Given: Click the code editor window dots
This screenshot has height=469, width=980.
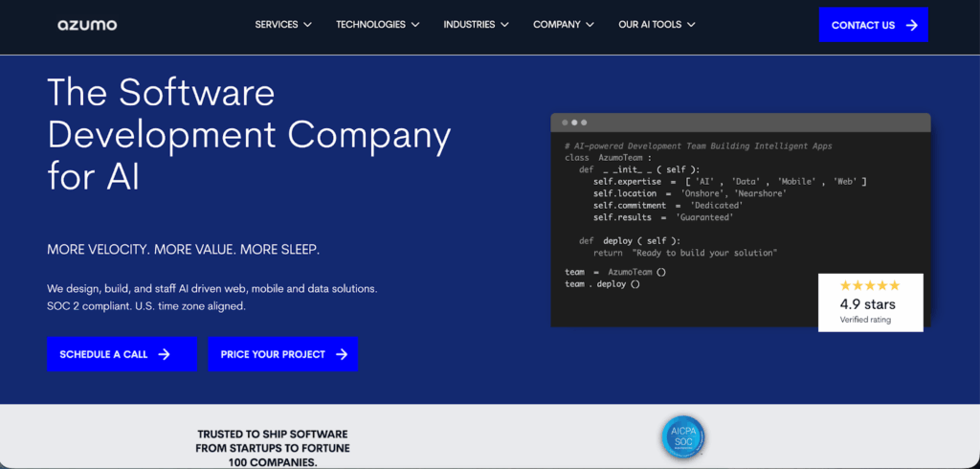Looking at the screenshot, I should 574,123.
